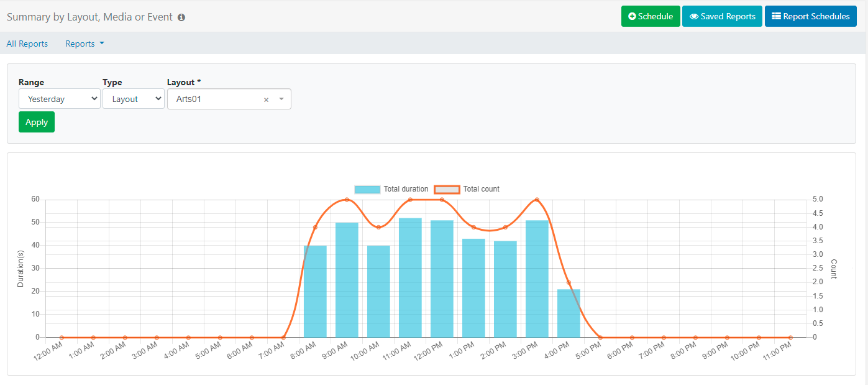Open the Type dropdown showing Layout
The image size is (868, 385).
tap(133, 99)
